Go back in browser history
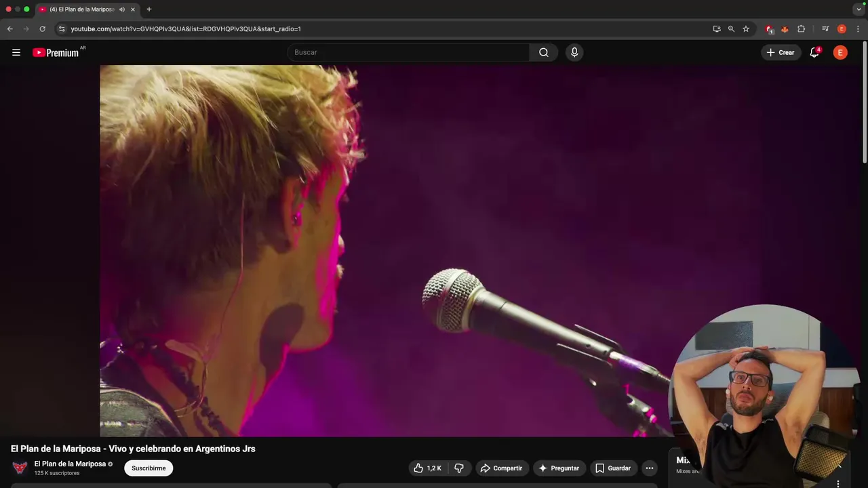This screenshot has height=488, width=868. click(9, 29)
